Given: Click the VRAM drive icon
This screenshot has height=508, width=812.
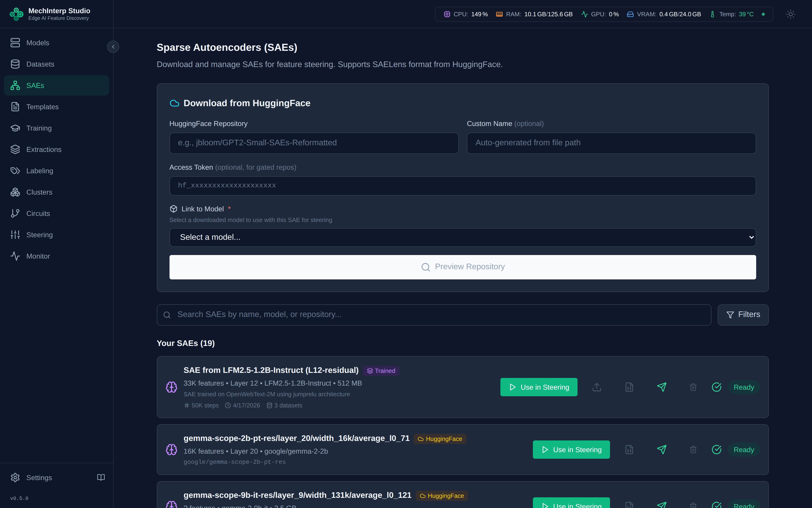Looking at the screenshot, I should 630,14.
